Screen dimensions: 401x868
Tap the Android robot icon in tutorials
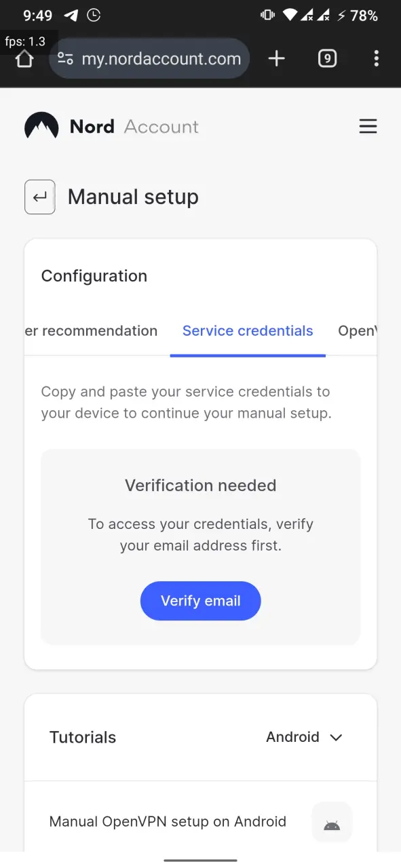tap(332, 823)
